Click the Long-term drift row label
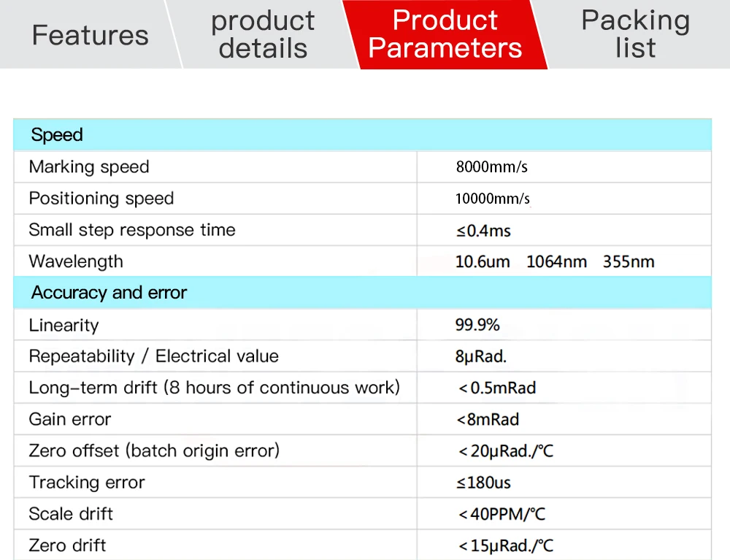This screenshot has height=560, width=730. point(214,387)
